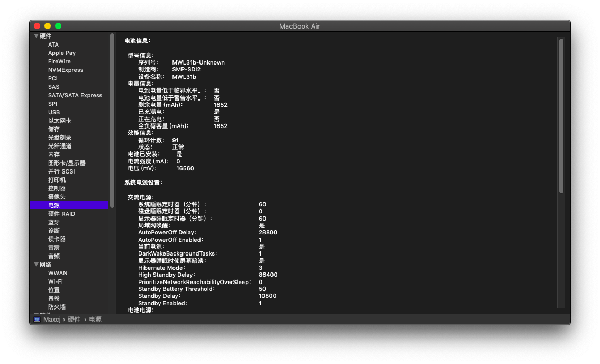Select 储存 in the sidebar
The height and width of the screenshot is (364, 600).
coord(53,129)
